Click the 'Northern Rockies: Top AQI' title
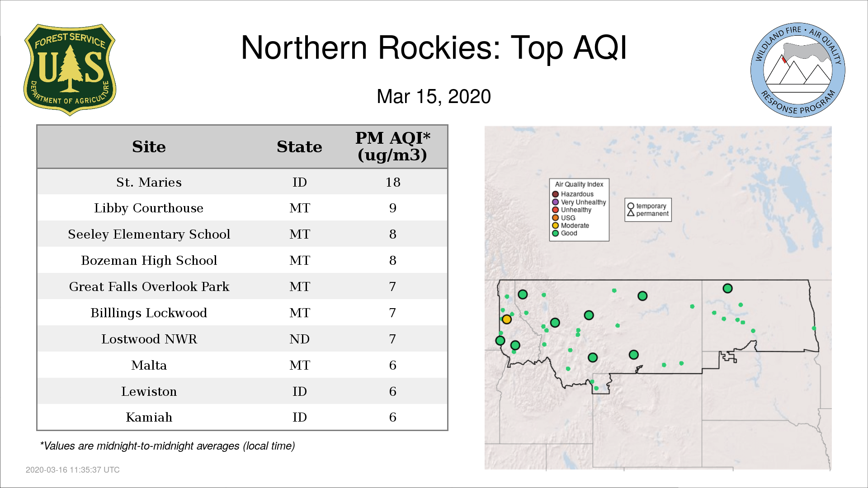This screenshot has width=868, height=488. tap(434, 47)
